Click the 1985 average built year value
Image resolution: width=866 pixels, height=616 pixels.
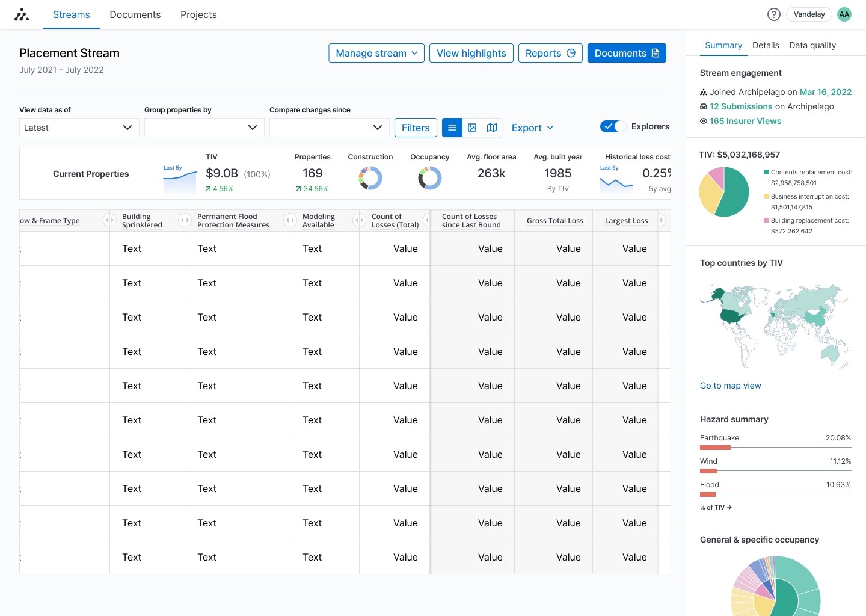pos(558,173)
